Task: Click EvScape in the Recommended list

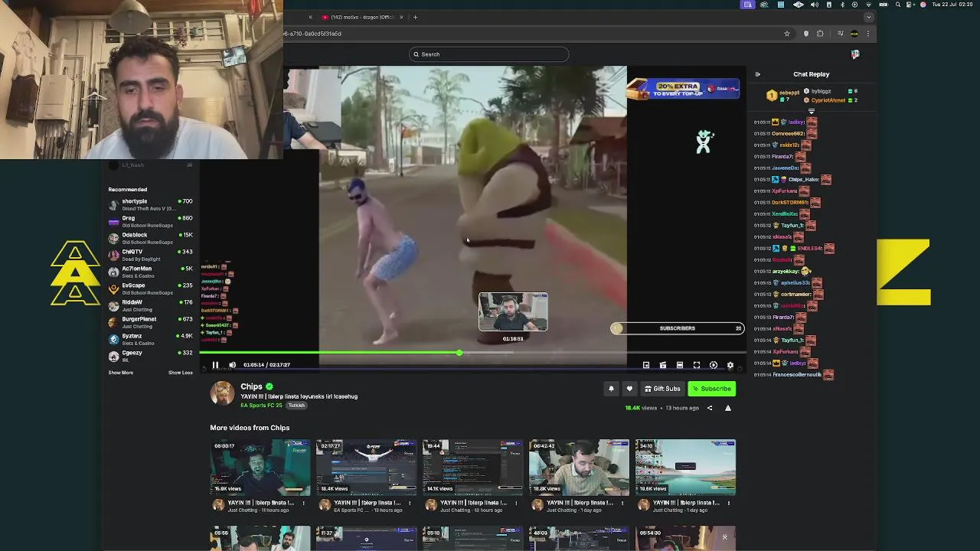Action: tap(150, 289)
